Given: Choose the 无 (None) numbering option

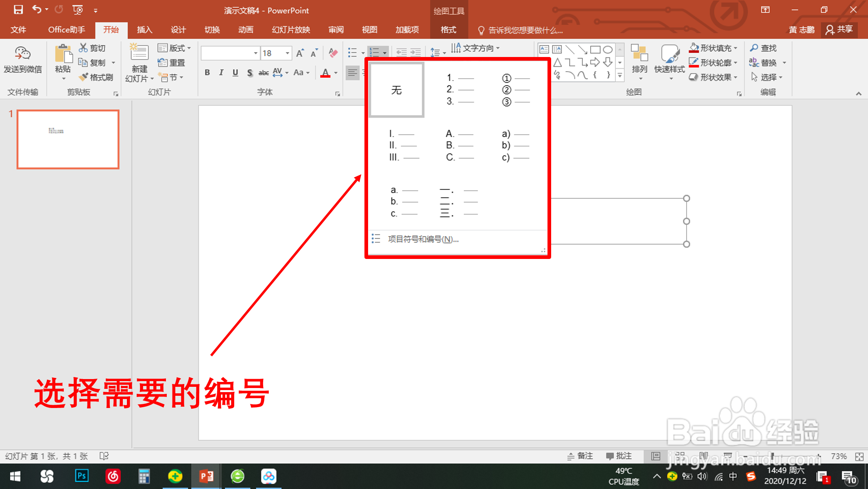Looking at the screenshot, I should pos(396,90).
